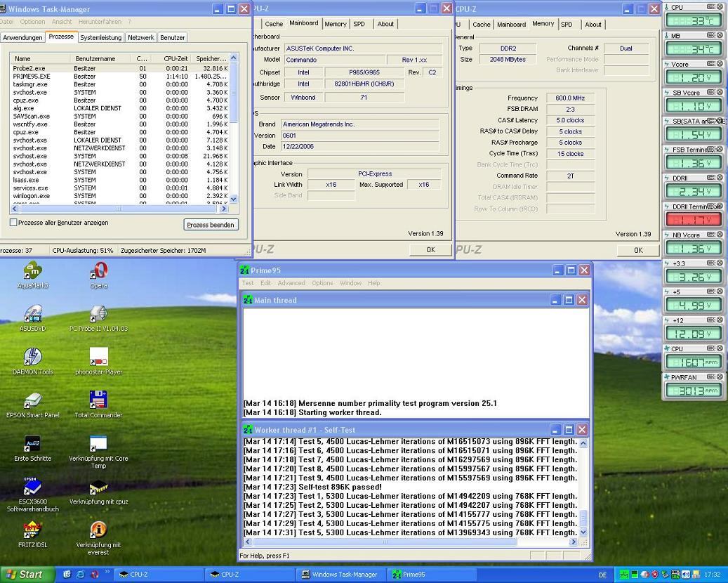Click red security shield tray icon
The width and height of the screenshot is (728, 583).
[655, 575]
